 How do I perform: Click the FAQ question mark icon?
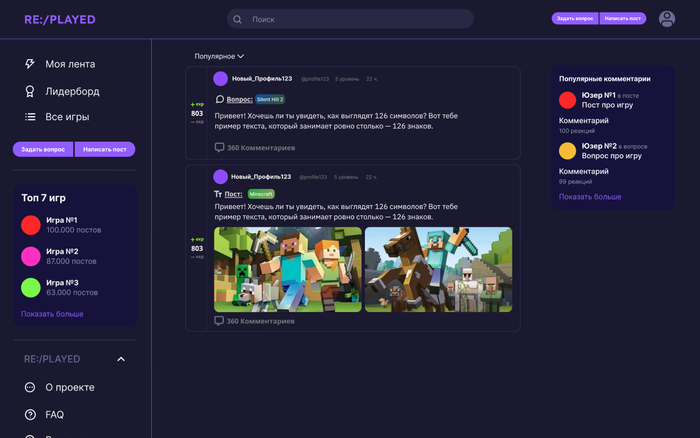tap(30, 415)
